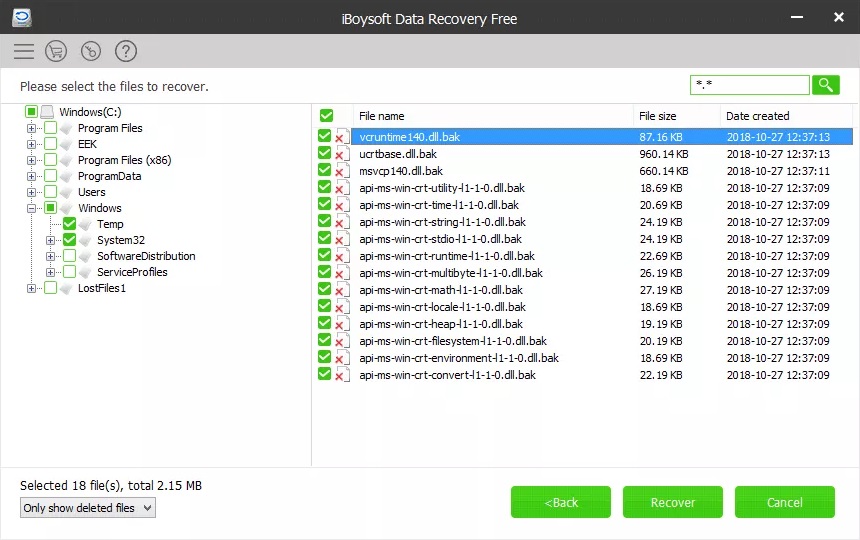Expand the Users tree node

tap(31, 192)
